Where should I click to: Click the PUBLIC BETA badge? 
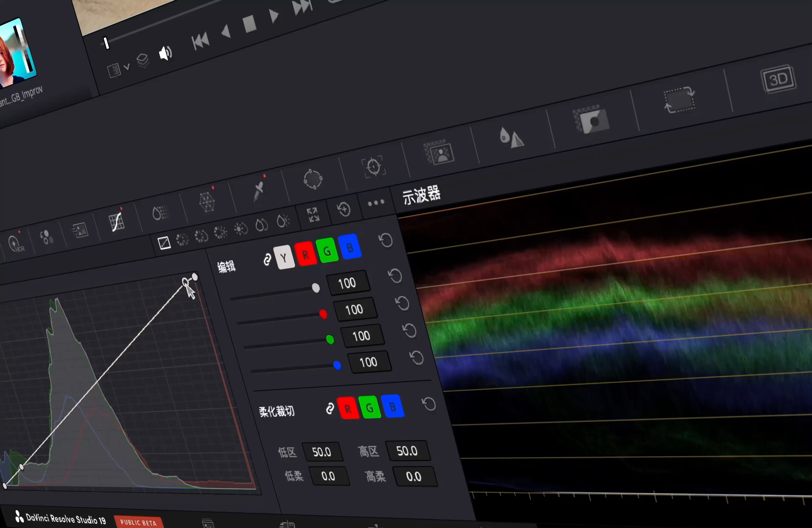(138, 522)
